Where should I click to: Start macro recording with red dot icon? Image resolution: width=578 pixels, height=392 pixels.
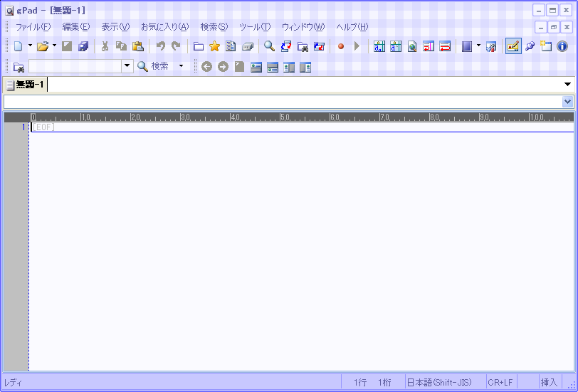(341, 46)
